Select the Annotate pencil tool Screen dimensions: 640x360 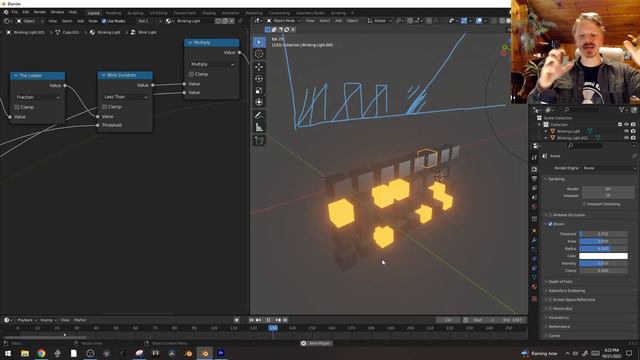259,116
